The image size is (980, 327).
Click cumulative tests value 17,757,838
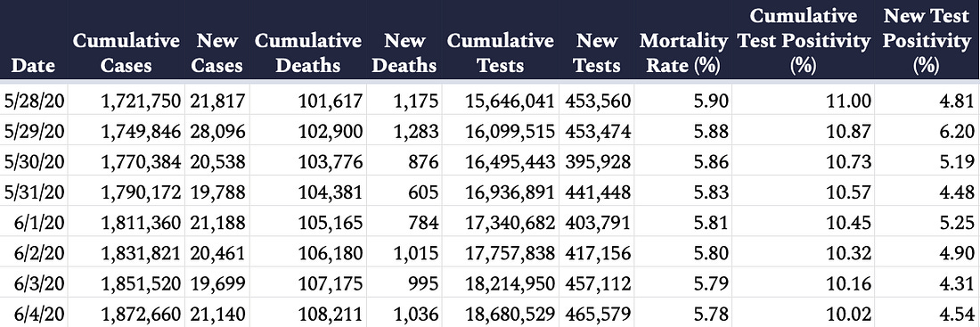[x=510, y=253]
